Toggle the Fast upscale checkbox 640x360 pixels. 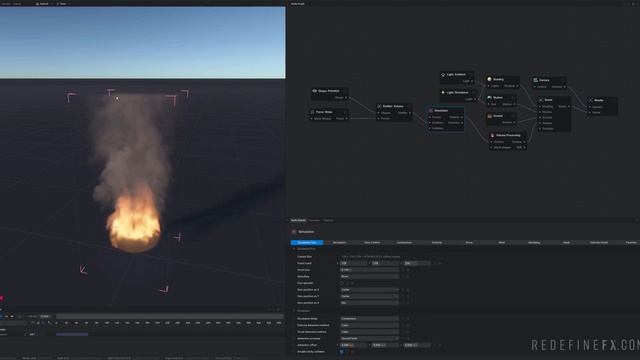342,283
